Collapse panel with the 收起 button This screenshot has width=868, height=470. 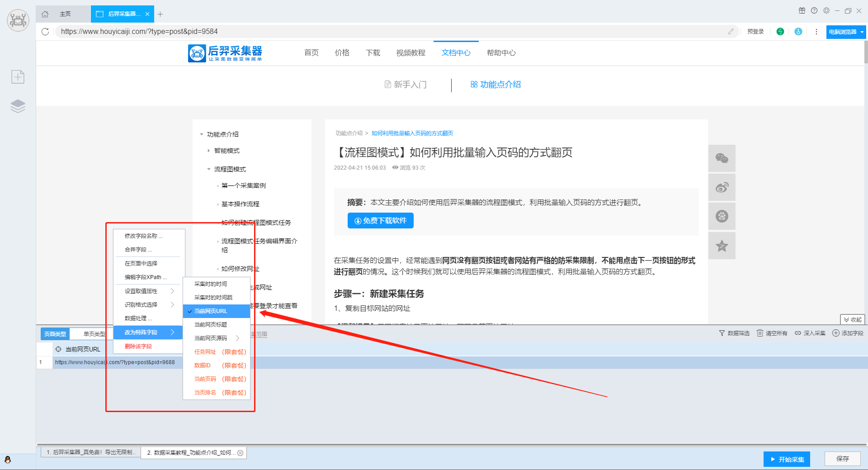click(852, 319)
